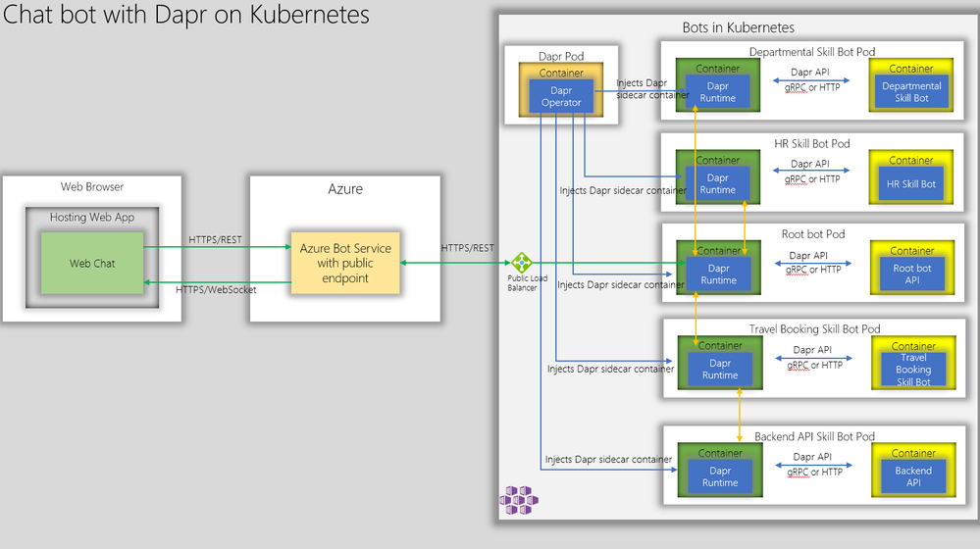Viewport: 980px width, 549px height.
Task: Click the 'Dapr Pod' label
Action: (x=561, y=56)
